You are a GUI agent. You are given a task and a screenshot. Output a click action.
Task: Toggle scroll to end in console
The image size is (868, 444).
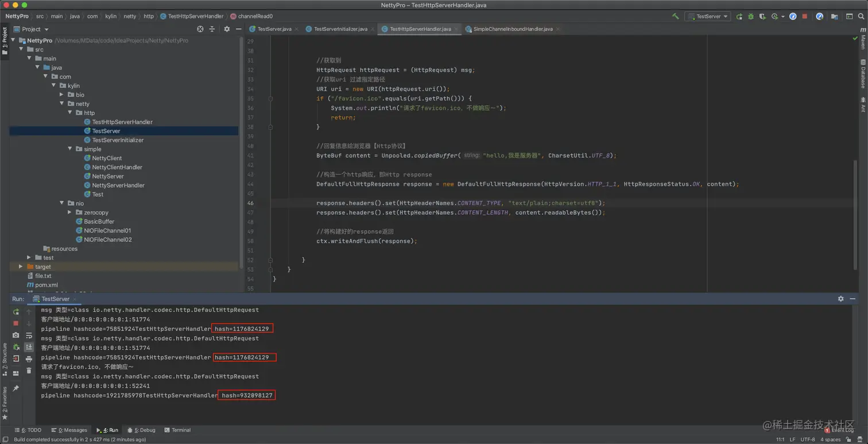coord(29,347)
